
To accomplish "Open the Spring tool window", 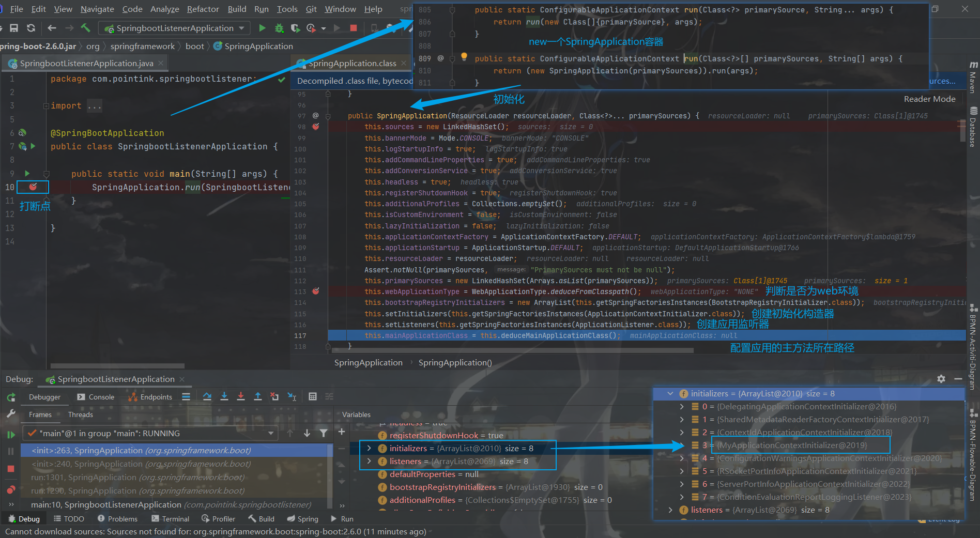I will coord(302,519).
